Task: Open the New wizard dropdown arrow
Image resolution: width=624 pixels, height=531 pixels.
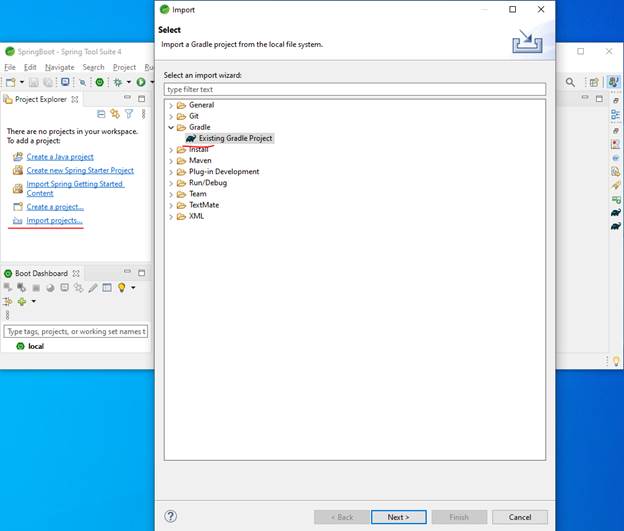Action: pos(22,82)
